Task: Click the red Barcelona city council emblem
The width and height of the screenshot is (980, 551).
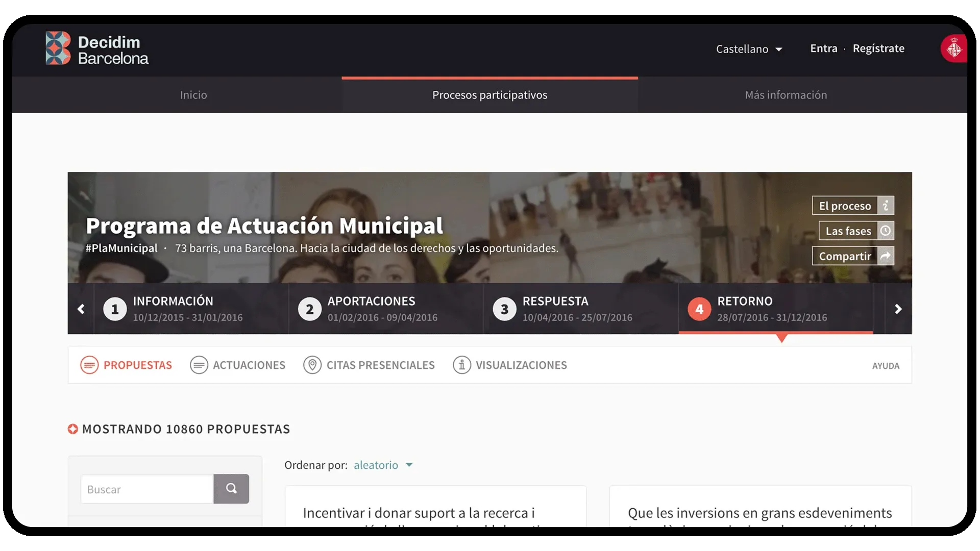Action: (953, 49)
